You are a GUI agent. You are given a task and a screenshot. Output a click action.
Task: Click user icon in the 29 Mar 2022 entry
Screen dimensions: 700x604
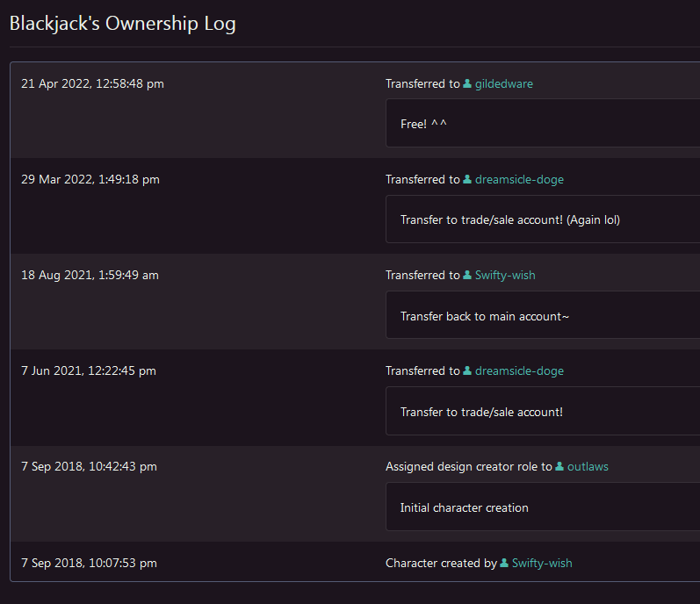pos(467,180)
